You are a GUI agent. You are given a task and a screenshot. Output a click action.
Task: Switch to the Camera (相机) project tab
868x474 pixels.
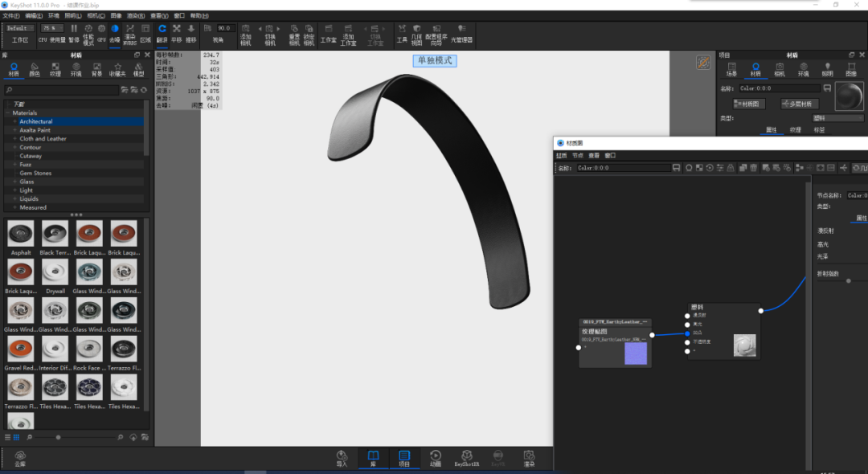pos(780,70)
